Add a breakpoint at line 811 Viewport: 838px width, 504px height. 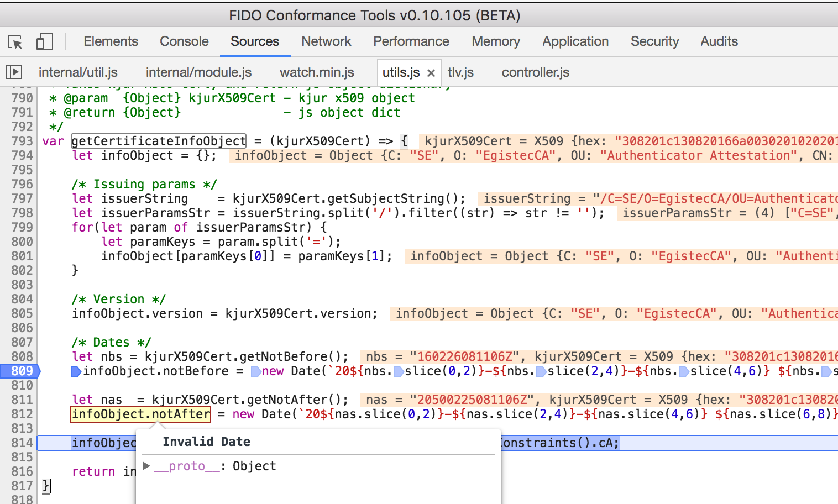click(x=22, y=400)
